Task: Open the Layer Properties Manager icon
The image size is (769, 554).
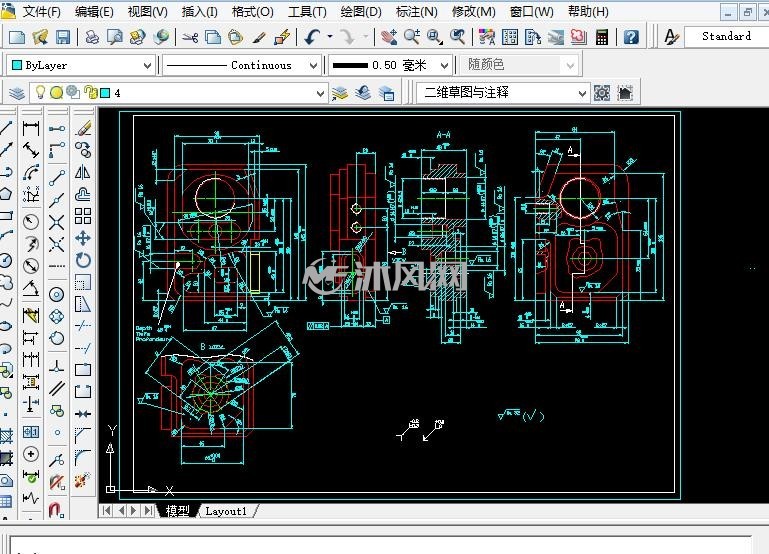Action: point(17,93)
